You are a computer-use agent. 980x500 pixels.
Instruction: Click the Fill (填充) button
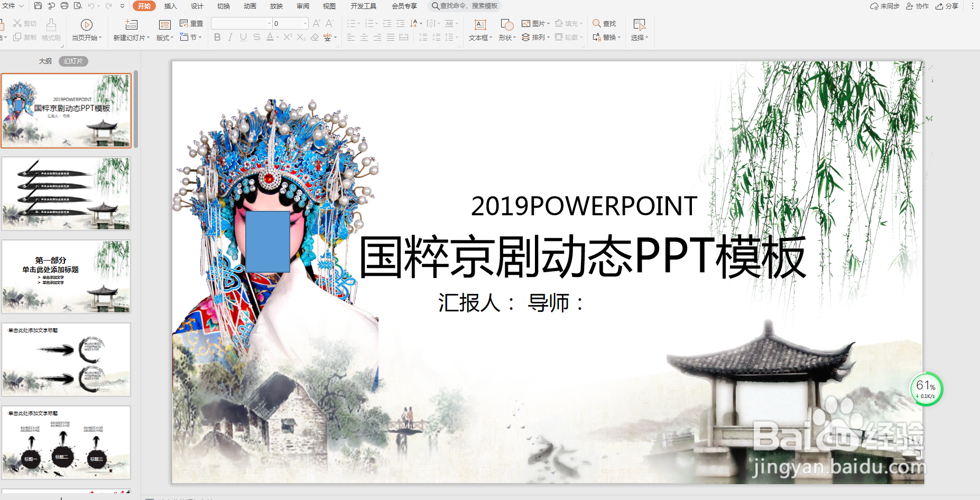point(569,23)
